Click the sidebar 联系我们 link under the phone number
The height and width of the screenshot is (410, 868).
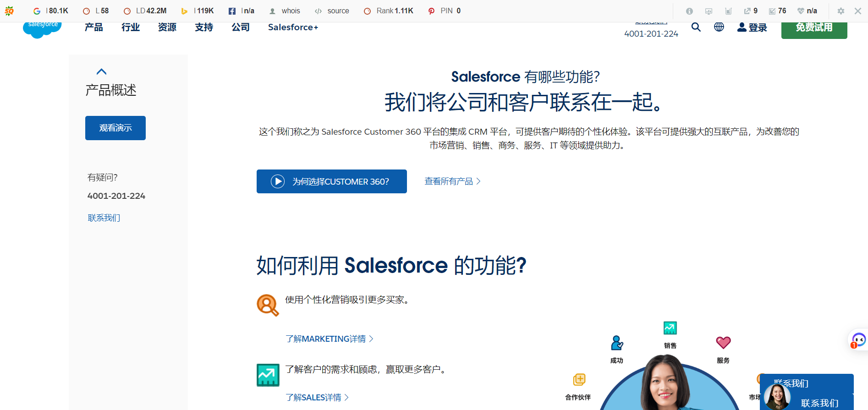pos(104,218)
